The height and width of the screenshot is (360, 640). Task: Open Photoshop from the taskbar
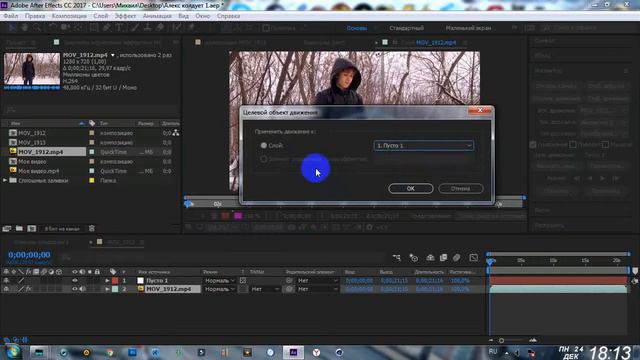[133, 352]
